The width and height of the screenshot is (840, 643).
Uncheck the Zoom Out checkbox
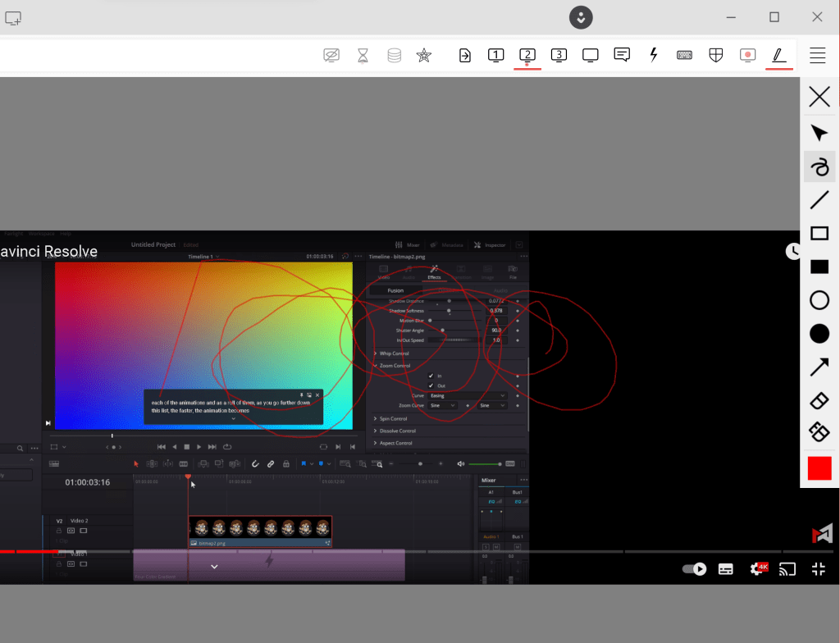[x=431, y=385]
